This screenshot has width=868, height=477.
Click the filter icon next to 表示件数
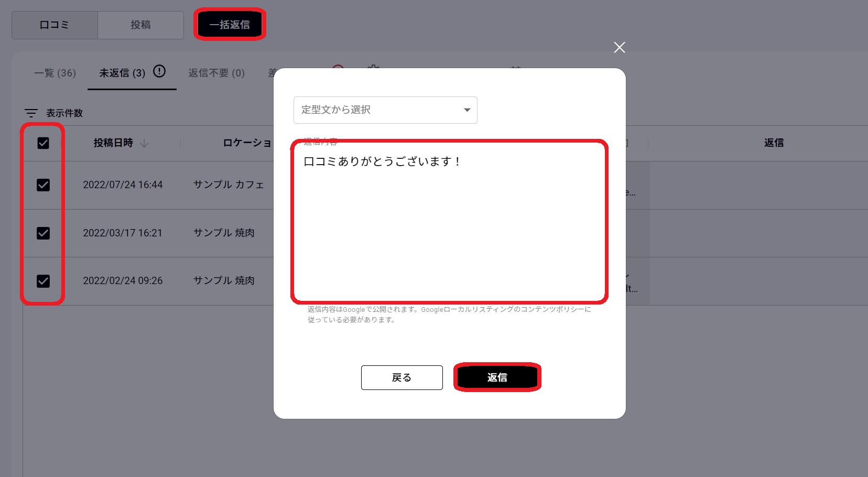[31, 113]
